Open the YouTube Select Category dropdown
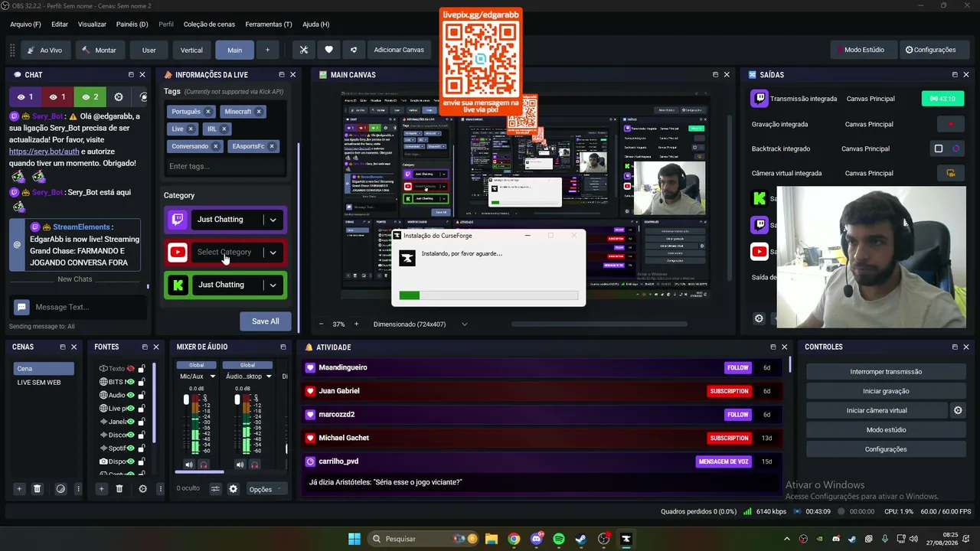This screenshot has height=551, width=980. click(x=273, y=253)
